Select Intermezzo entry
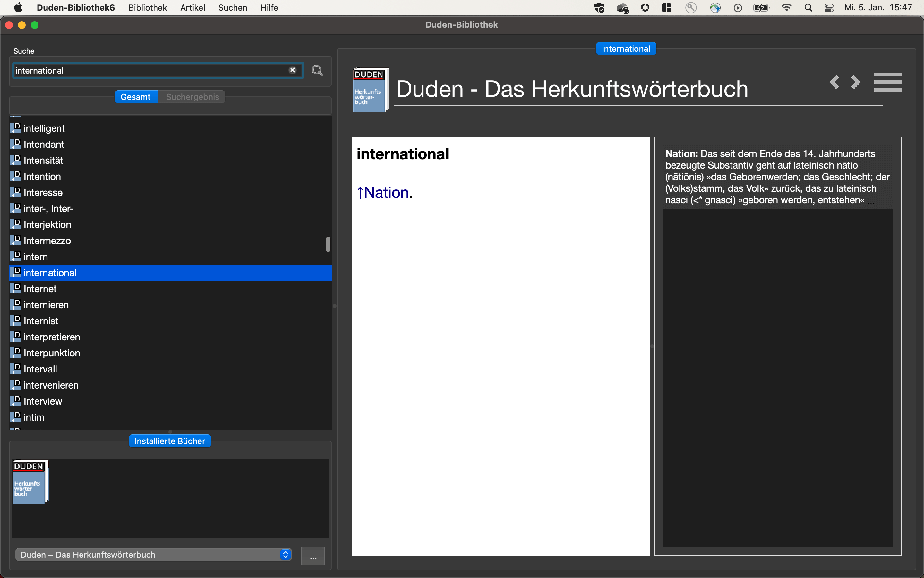 tap(170, 241)
